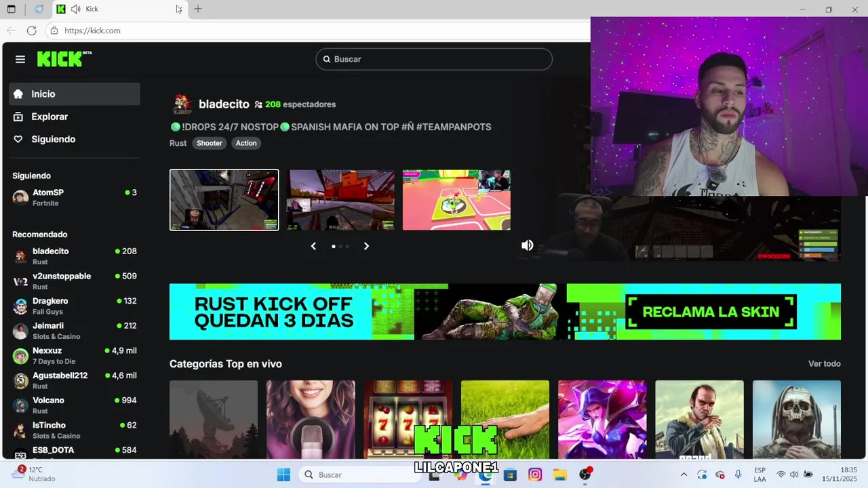Click the Buscar search field on Kick
This screenshot has width=868, height=488.
coord(434,59)
